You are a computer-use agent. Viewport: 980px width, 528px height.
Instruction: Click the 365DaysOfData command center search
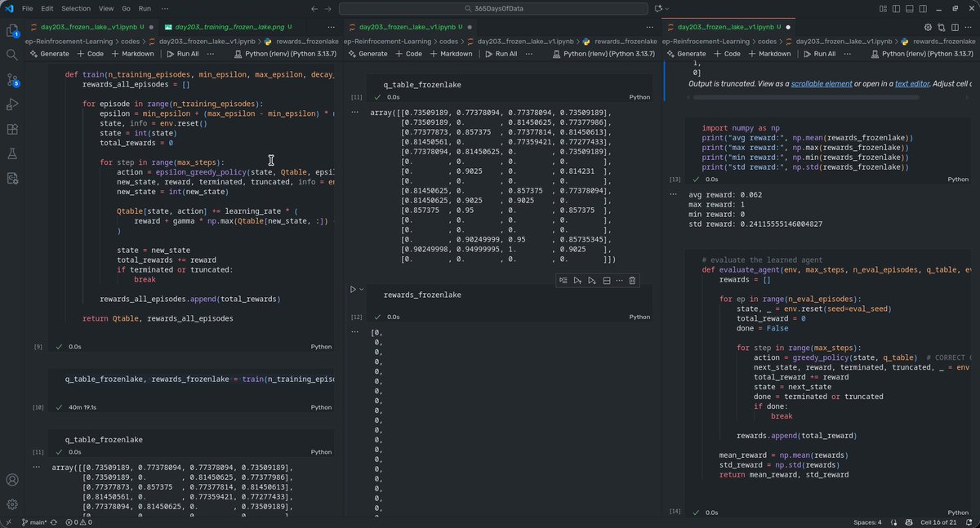(x=495, y=8)
